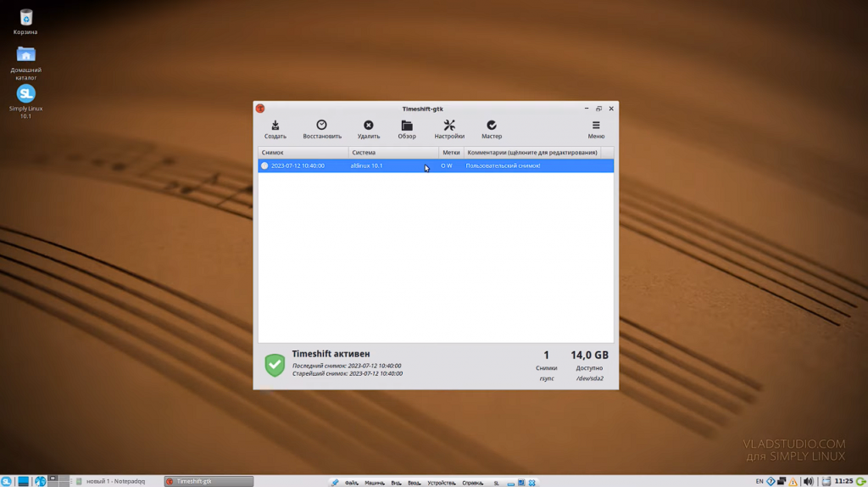Open the Ввод menu in VM bar
The width and height of the screenshot is (868, 487).
pos(414,483)
